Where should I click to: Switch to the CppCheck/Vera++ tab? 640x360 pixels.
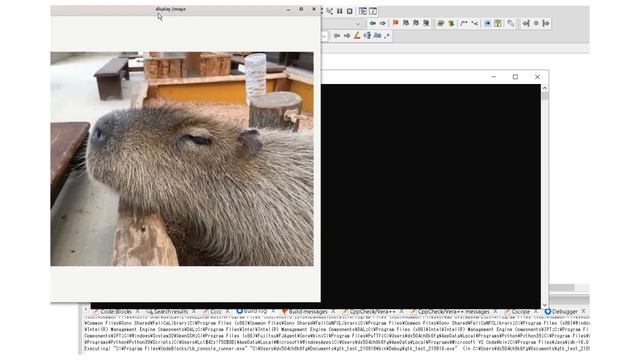point(372,312)
